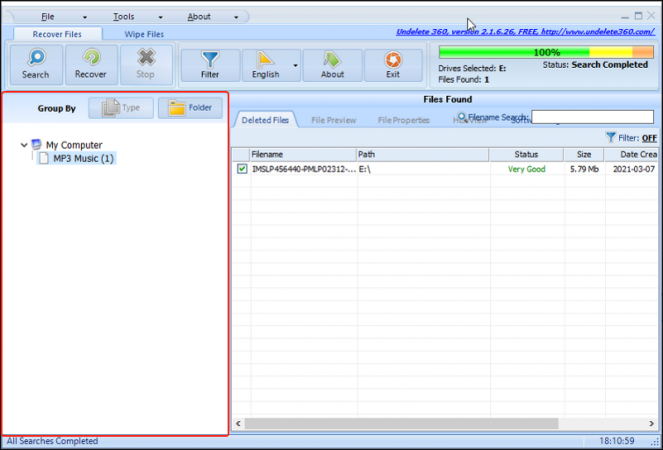This screenshot has width=663, height=450.
Task: Open the File menu dropdown
Action: pyautogui.click(x=49, y=17)
